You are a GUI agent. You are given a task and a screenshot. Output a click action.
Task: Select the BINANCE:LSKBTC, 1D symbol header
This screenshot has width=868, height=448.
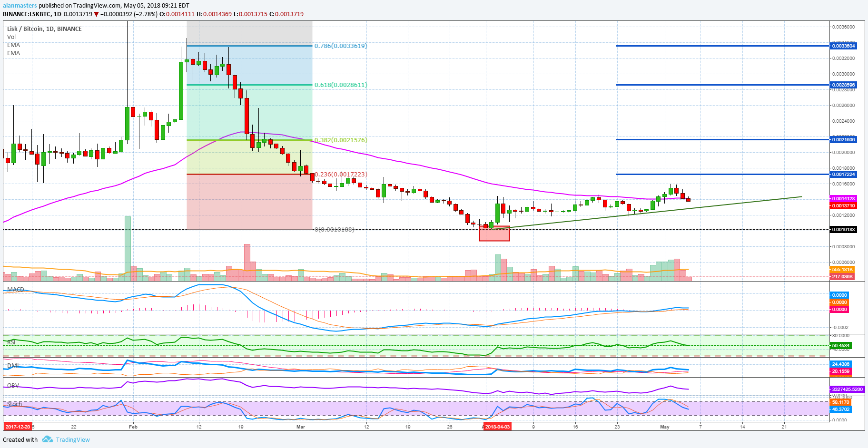pos(32,14)
